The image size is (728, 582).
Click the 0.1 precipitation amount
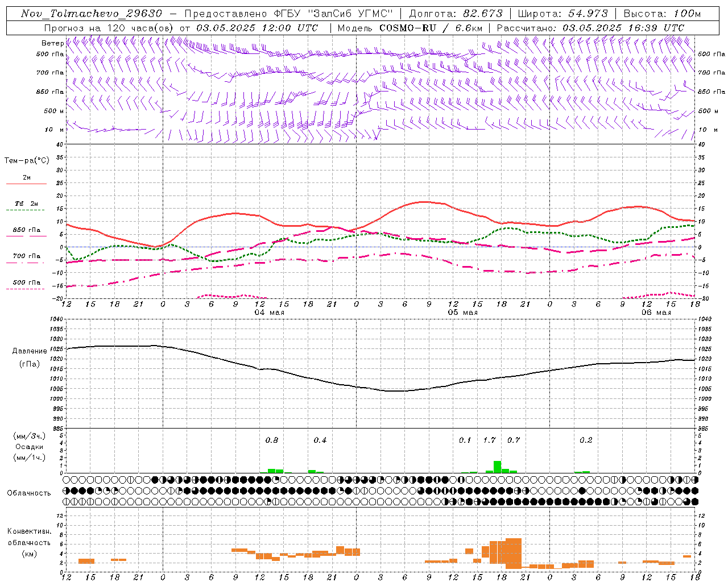pos(465,440)
